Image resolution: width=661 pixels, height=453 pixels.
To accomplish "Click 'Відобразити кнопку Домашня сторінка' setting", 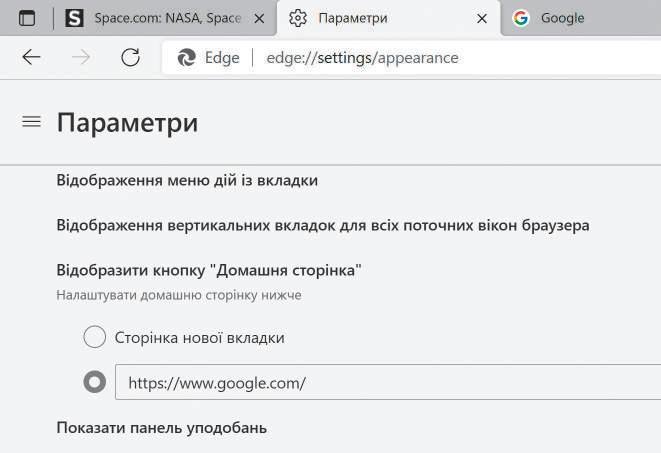I will click(209, 270).
